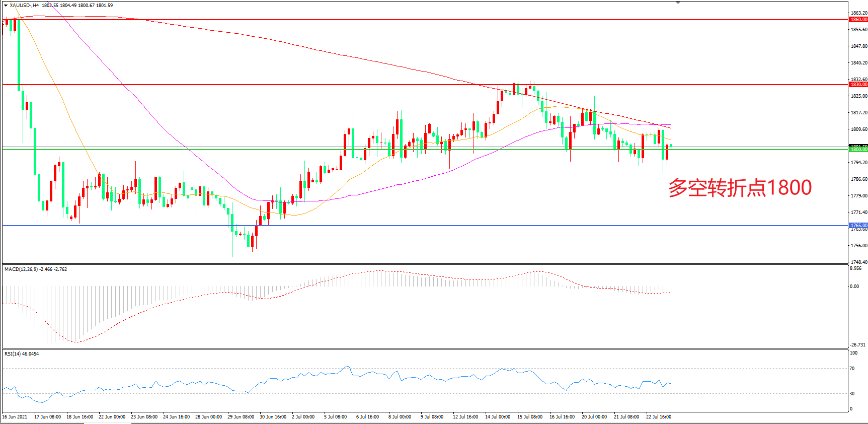Click the 16 Jun 2021 date label
868x424 pixels.
pyautogui.click(x=15, y=417)
